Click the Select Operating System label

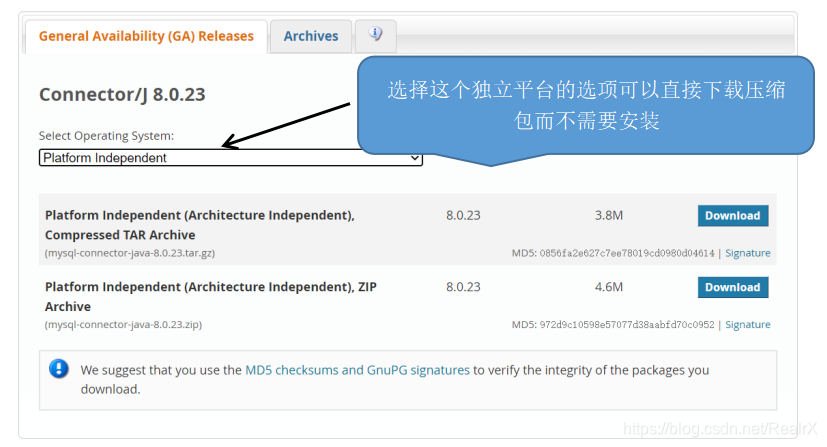pyautogui.click(x=106, y=136)
